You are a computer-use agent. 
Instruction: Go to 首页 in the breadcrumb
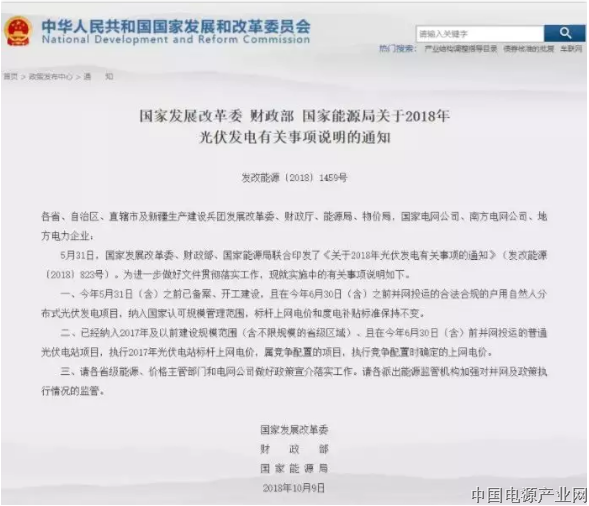coord(11,77)
